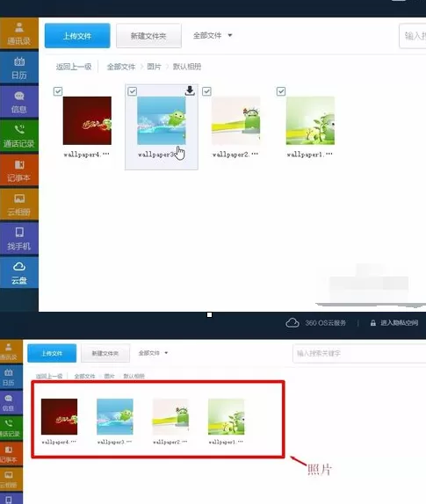Viewport: 426px width, 504px height.
Task: Open 找手机 find phone in upper sidebar
Action: pyautogui.click(x=19, y=239)
